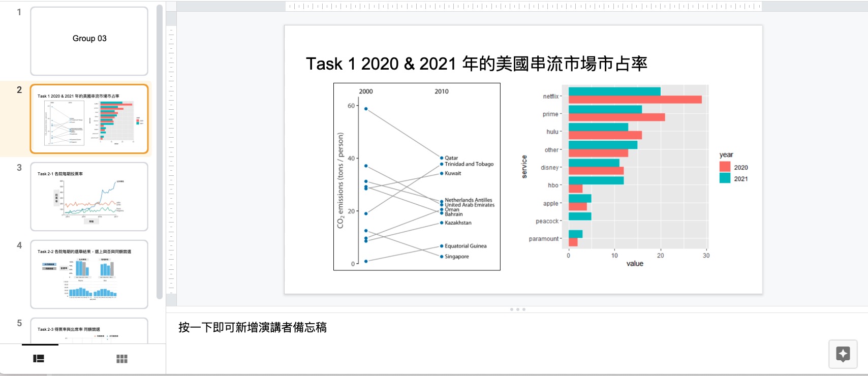868x376 pixels.
Task: Click the 'disney' axis label
Action: pyautogui.click(x=550, y=167)
